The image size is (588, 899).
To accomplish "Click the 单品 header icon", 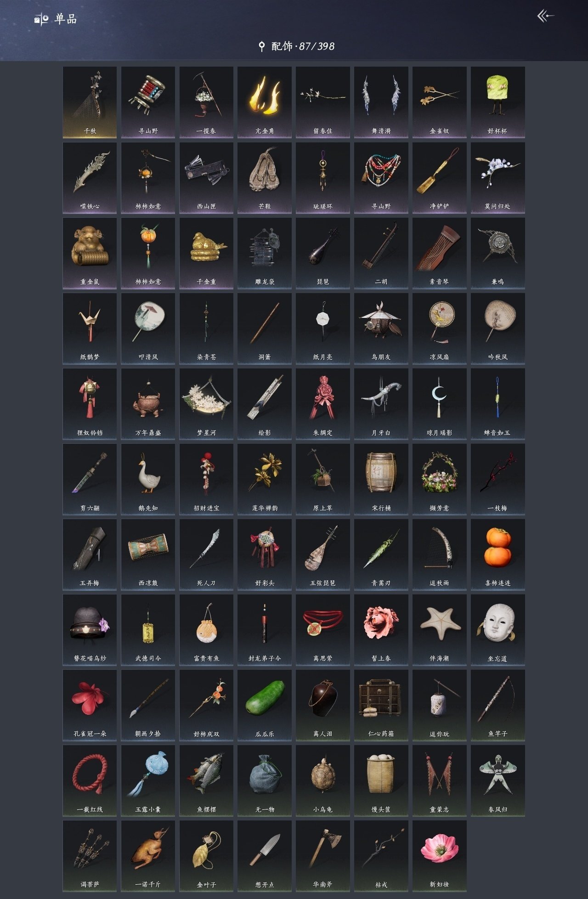I will point(41,19).
